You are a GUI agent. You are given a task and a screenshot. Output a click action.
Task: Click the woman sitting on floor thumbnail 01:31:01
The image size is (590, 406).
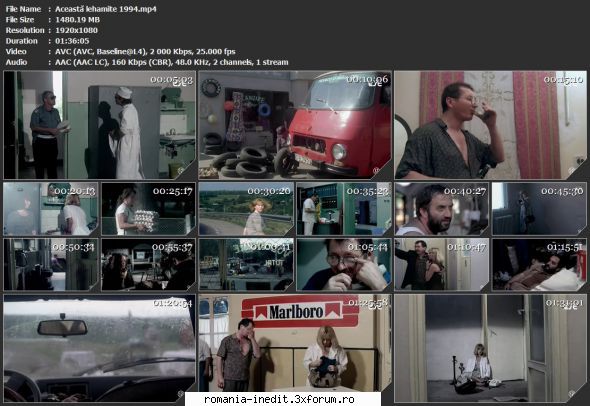490,348
